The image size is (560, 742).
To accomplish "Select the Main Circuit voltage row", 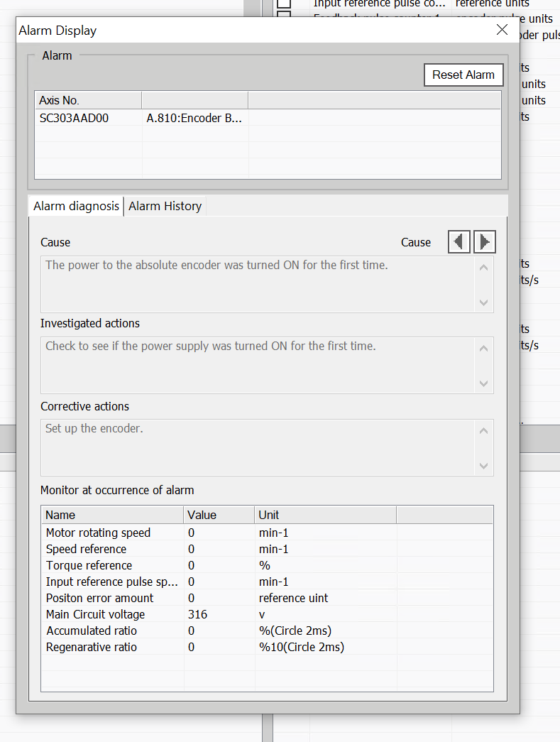I will tap(95, 614).
